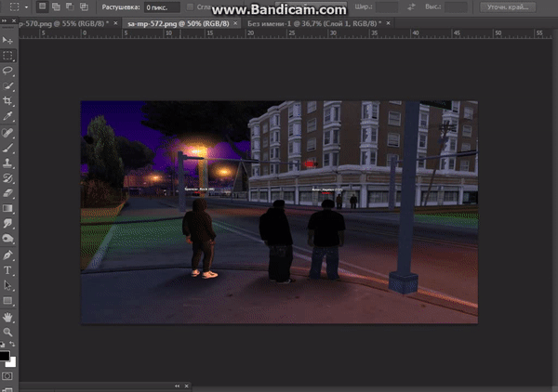The height and width of the screenshot is (392, 558).
Task: Click the game screenshot canvas image
Action: 279,212
